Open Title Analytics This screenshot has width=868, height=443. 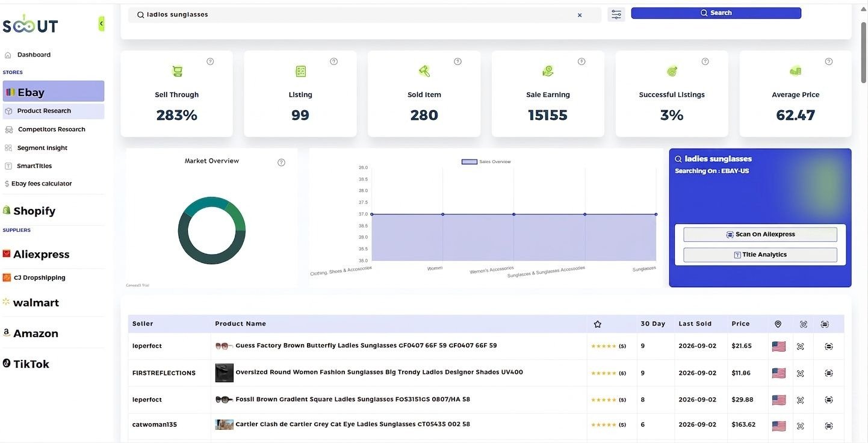point(760,255)
